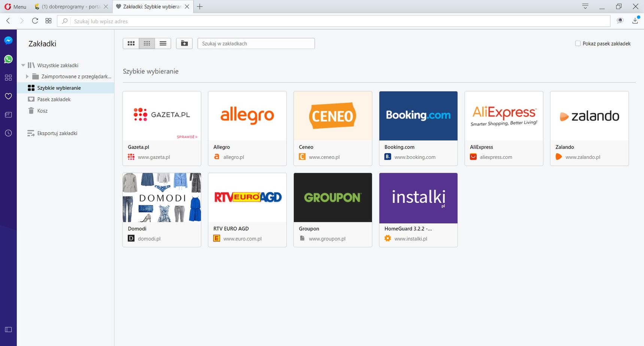Open the RTV EURO AGD bookmark thumbnail
This screenshot has height=346, width=644.
(x=247, y=198)
